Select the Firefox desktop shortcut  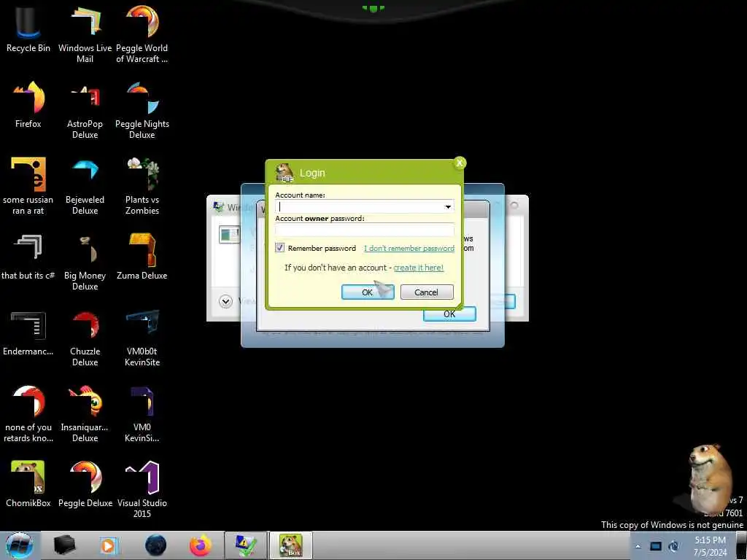28,105
